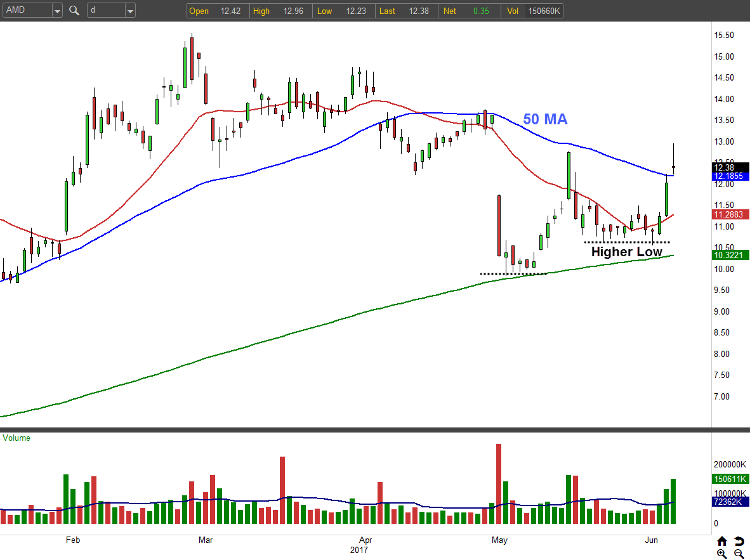750x560 pixels.
Task: Click the Volume panel label
Action: (x=16, y=438)
